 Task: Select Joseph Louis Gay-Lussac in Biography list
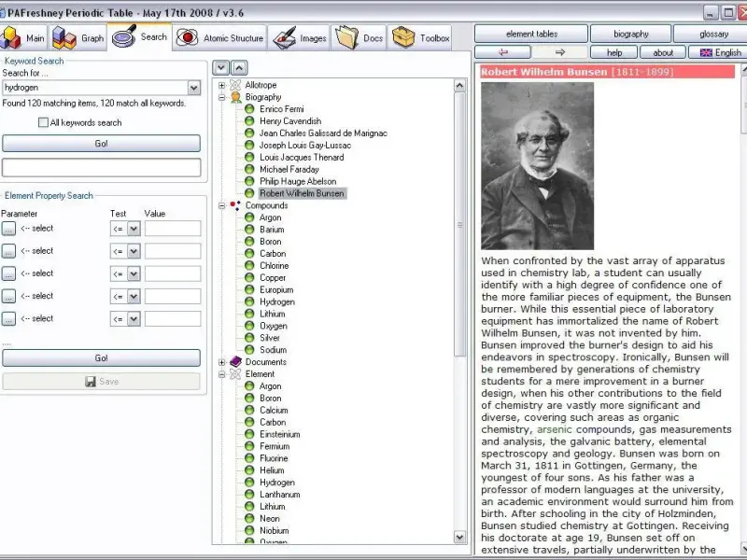point(305,146)
